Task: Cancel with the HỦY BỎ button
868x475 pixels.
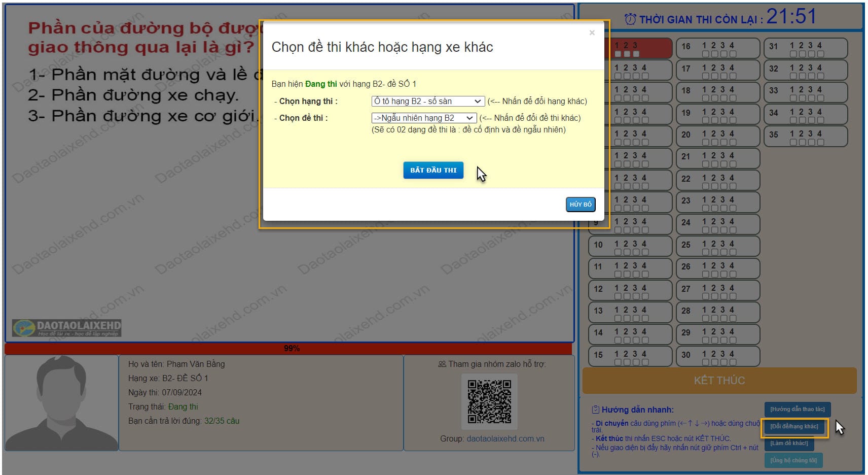Action: point(580,205)
